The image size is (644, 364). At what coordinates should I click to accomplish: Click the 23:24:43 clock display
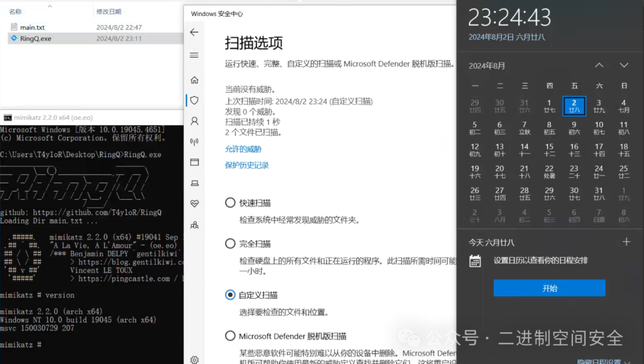pyautogui.click(x=509, y=18)
